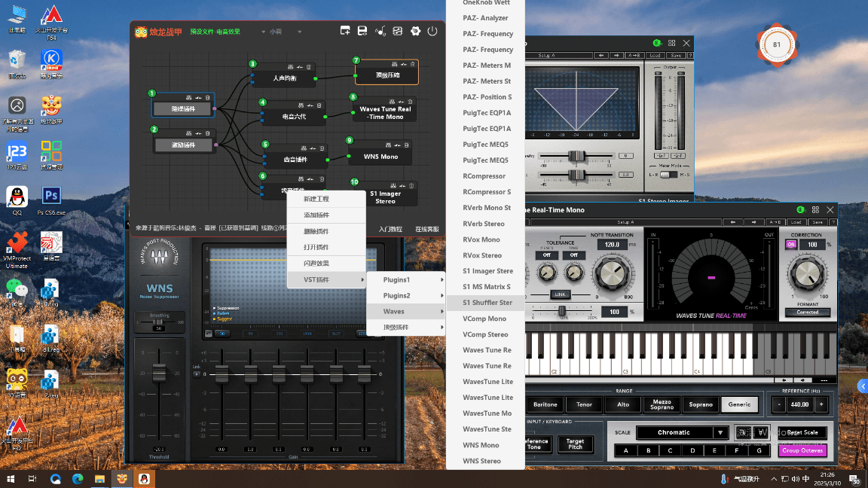Choose S1 Shuffler Ster from Waves list
Image resolution: width=868 pixels, height=488 pixels.
click(485, 303)
